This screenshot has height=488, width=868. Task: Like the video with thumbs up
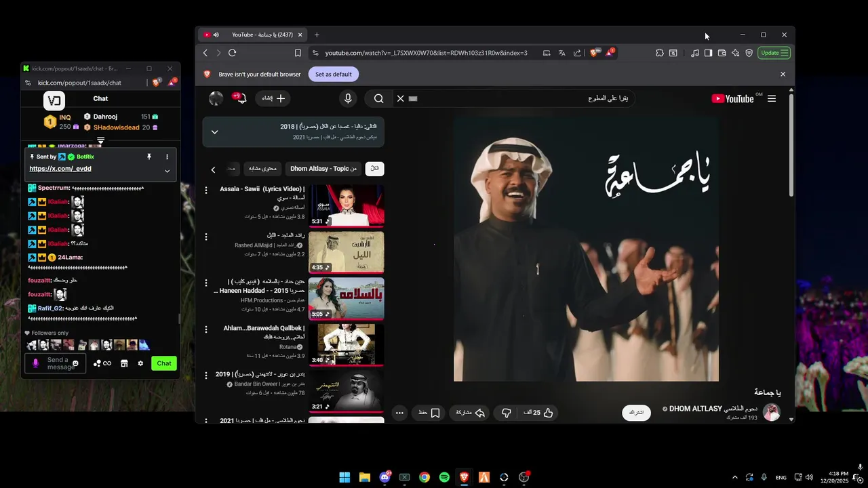click(538, 412)
